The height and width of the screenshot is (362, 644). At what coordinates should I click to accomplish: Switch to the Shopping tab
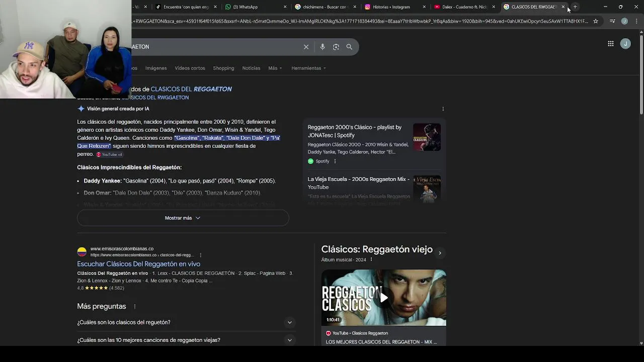223,68
